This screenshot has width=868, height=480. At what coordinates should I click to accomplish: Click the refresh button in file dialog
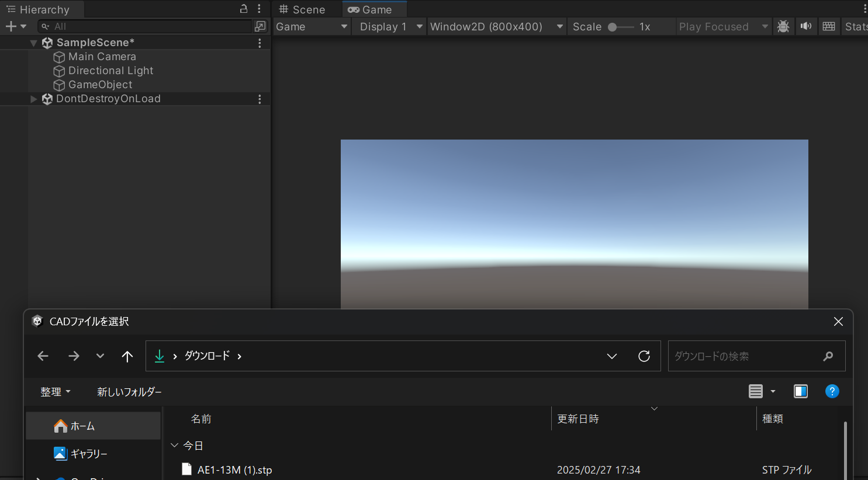point(644,356)
